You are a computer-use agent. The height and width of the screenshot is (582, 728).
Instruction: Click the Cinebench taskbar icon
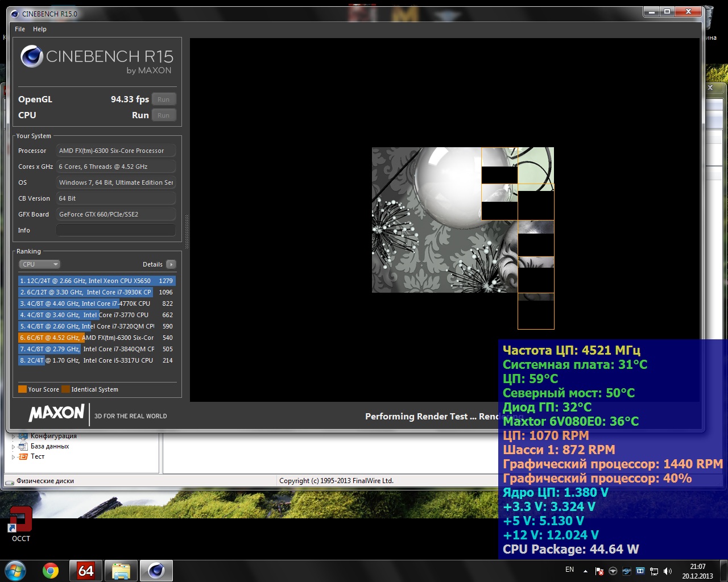[x=156, y=571]
